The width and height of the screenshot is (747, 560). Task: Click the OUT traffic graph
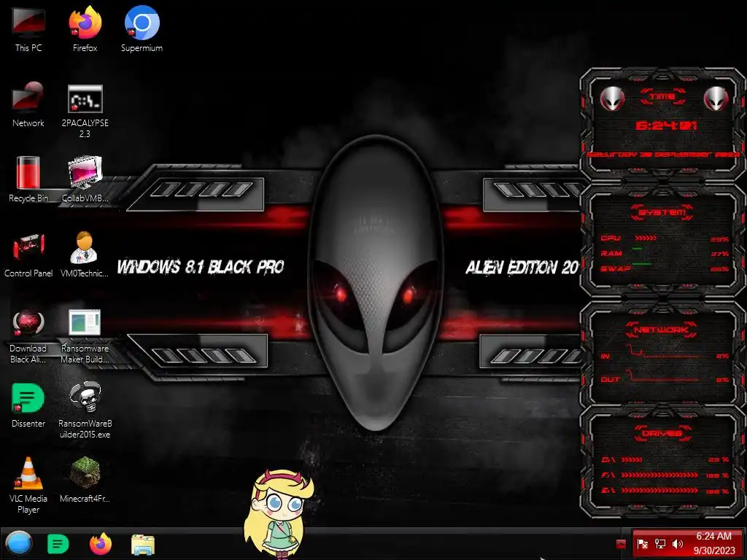[x=662, y=375]
